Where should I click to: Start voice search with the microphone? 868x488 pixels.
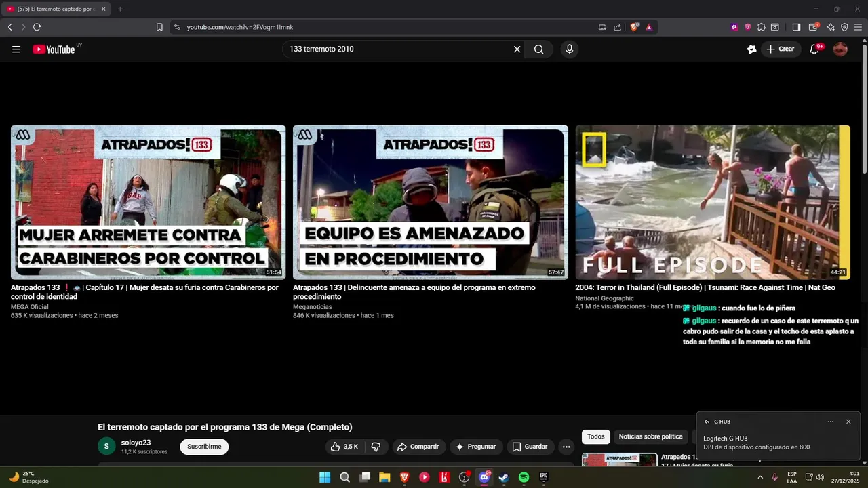tap(569, 49)
